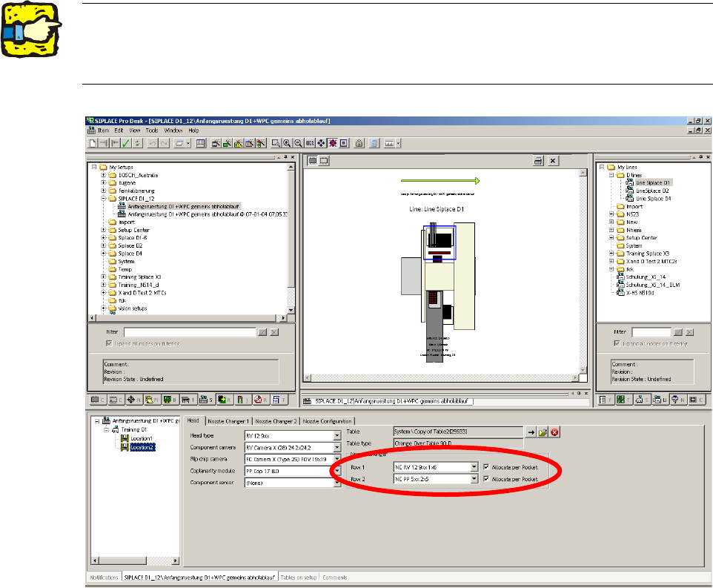Click the Filter input field in right panel
Screen dimensions: 713x588
click(651, 332)
